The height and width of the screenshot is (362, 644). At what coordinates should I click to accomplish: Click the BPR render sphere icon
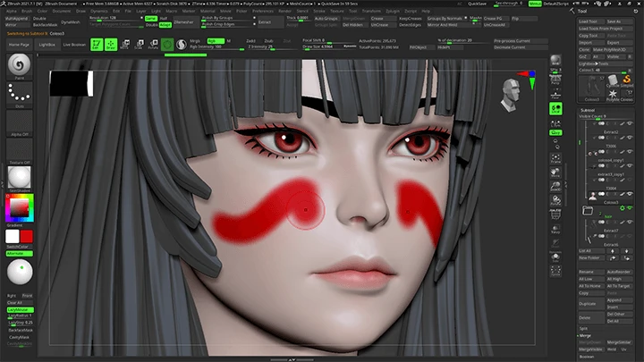pyautogui.click(x=555, y=61)
